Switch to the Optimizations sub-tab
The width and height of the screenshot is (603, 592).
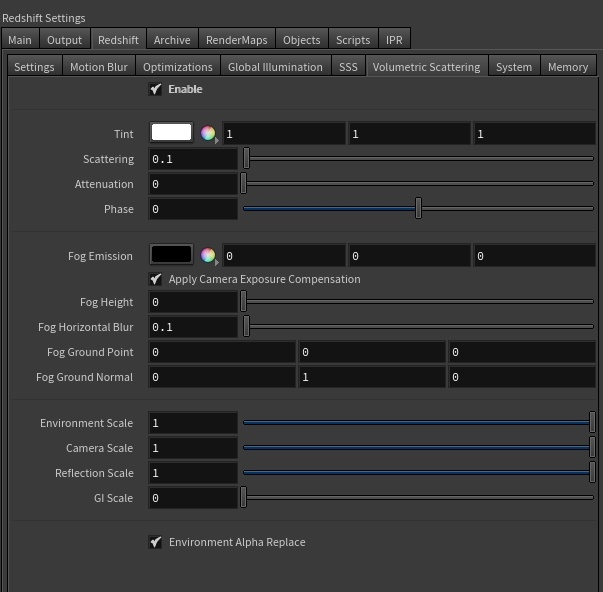click(x=178, y=67)
